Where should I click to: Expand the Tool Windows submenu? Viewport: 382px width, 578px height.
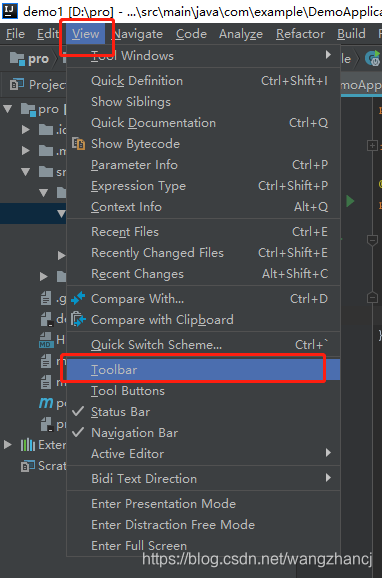tap(203, 56)
